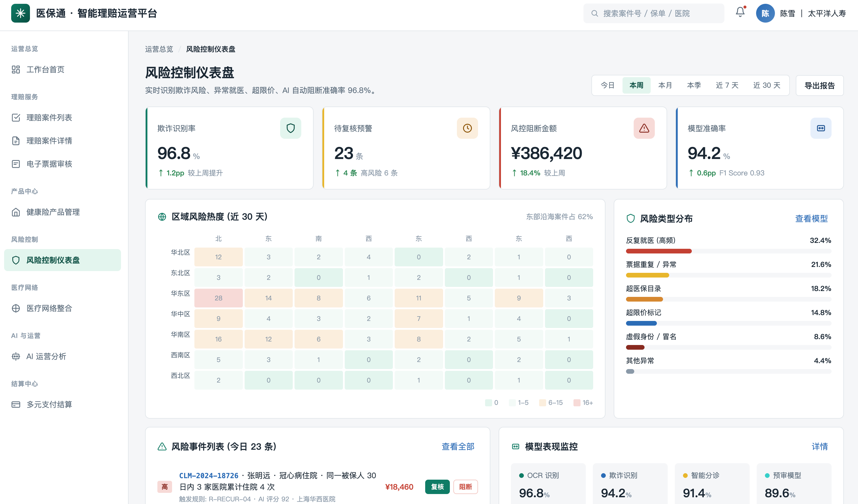Click the clock icon on 待复核预警 card

click(x=467, y=128)
